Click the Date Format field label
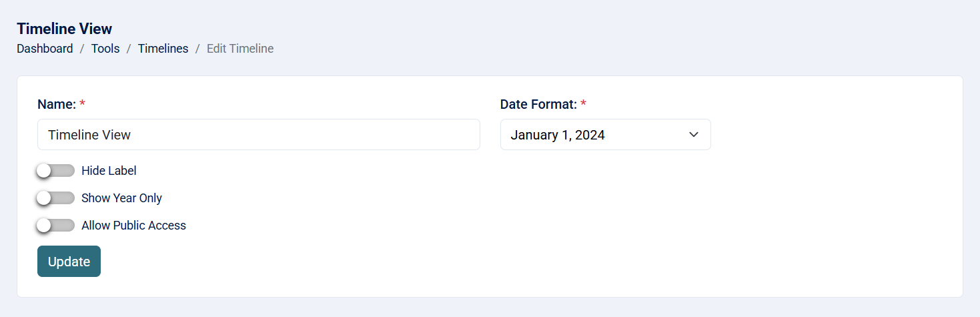 538,104
